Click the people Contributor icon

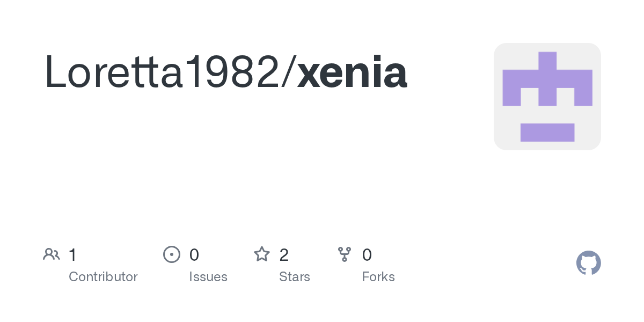[x=52, y=254]
